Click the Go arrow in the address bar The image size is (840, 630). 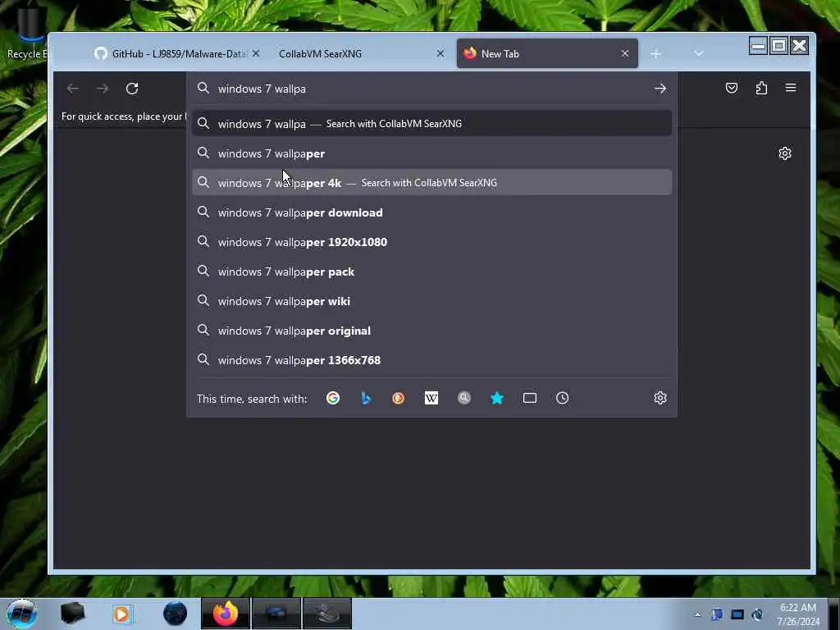(x=660, y=89)
